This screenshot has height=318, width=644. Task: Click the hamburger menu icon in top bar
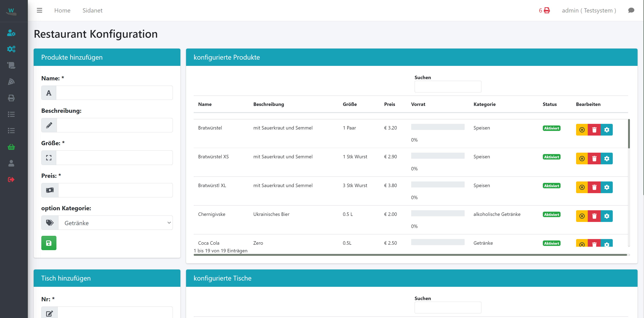tap(39, 10)
